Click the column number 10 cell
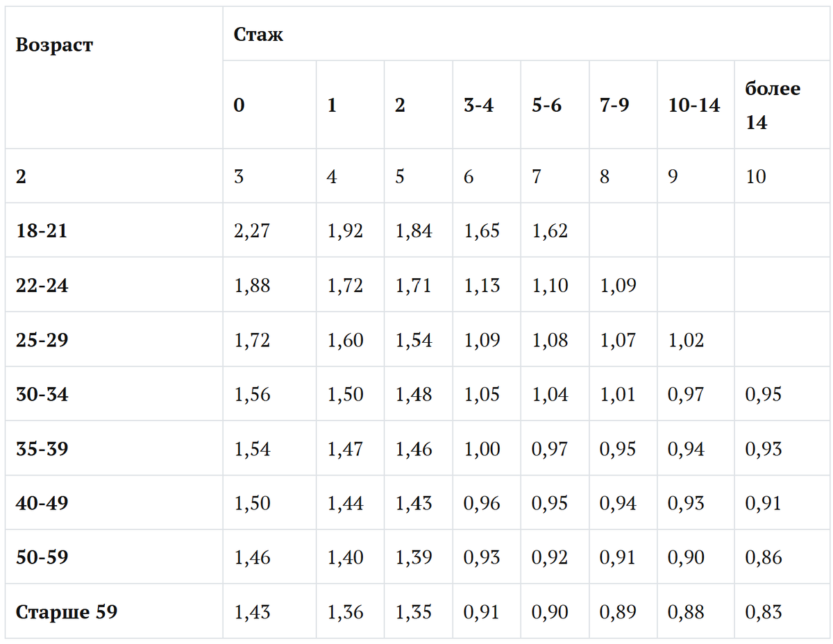 pos(781,176)
